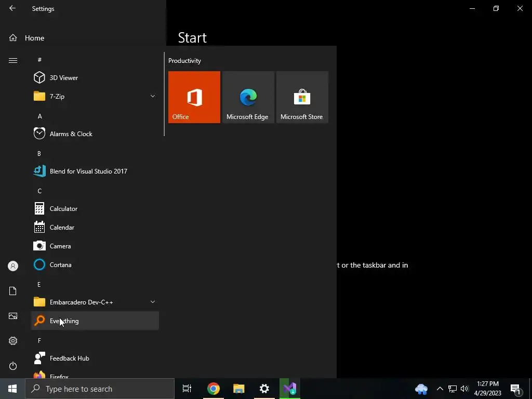
Task: Open Documents from Start sidebar
Action: coord(13,291)
